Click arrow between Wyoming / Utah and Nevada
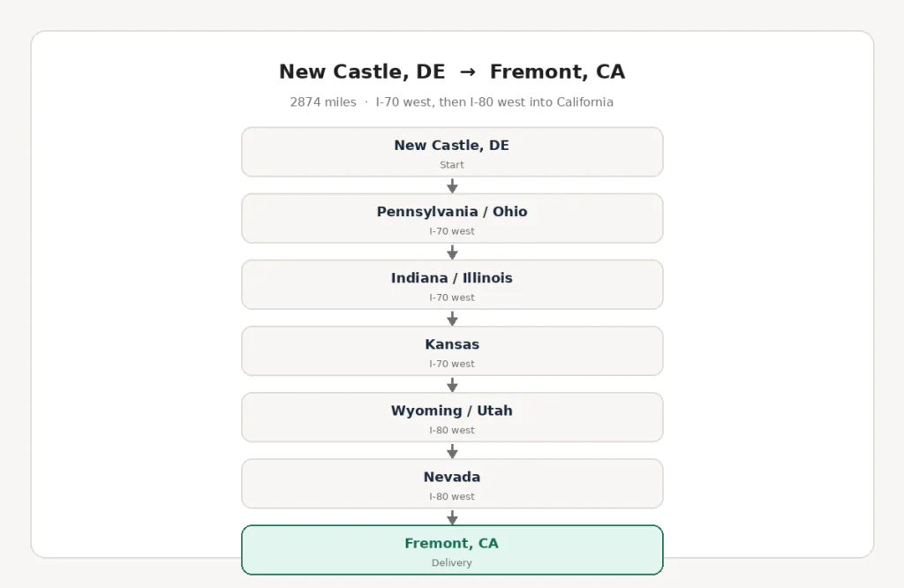This screenshot has width=904, height=588. tap(452, 451)
